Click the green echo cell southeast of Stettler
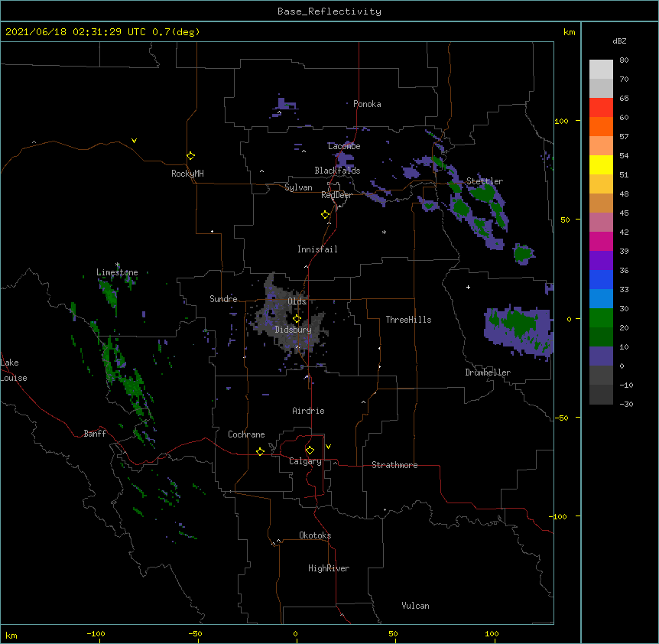 pos(524,254)
